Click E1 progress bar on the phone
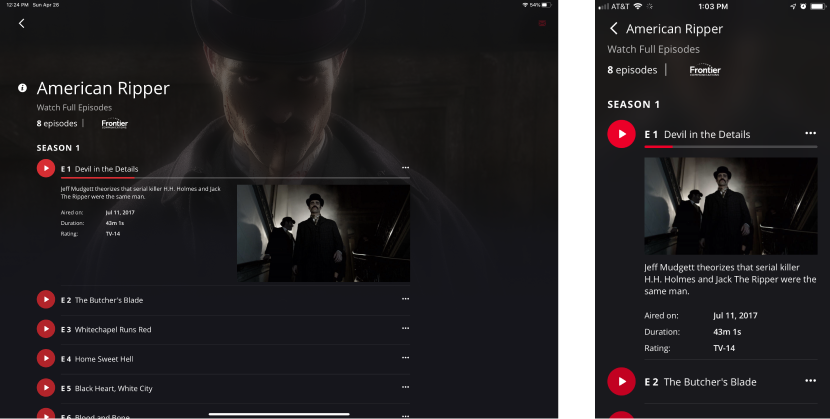 pyautogui.click(x=731, y=147)
